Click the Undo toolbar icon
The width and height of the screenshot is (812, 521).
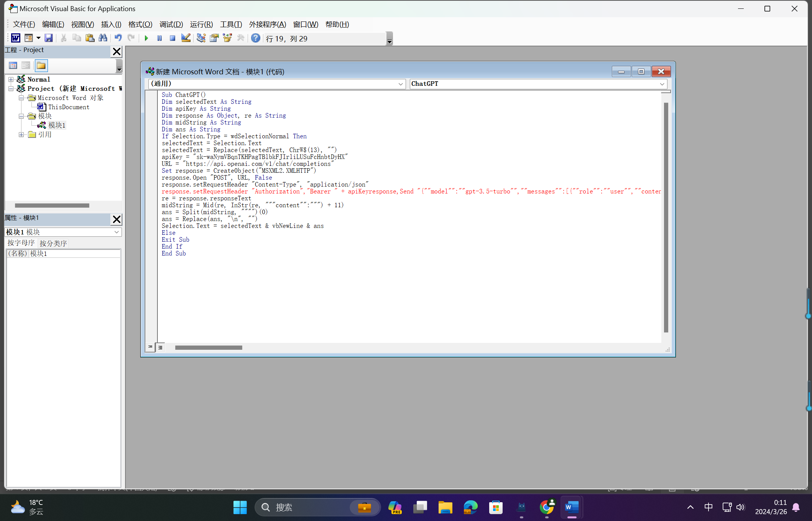pos(118,38)
